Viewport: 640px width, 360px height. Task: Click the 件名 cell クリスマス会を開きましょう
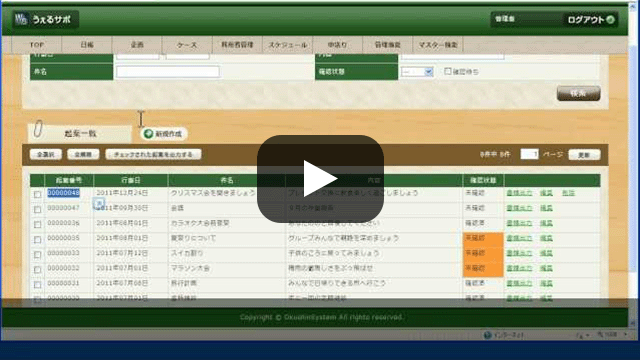pyautogui.click(x=213, y=193)
